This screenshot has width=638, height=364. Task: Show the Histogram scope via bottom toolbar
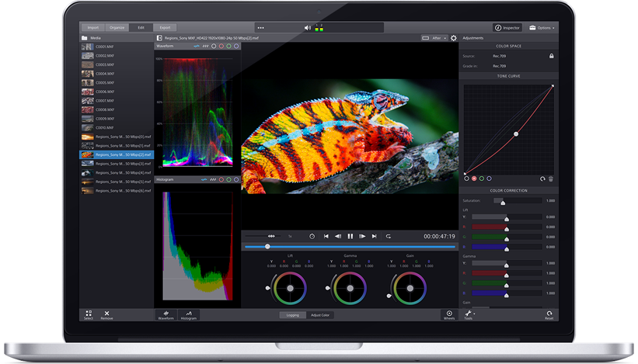(189, 314)
